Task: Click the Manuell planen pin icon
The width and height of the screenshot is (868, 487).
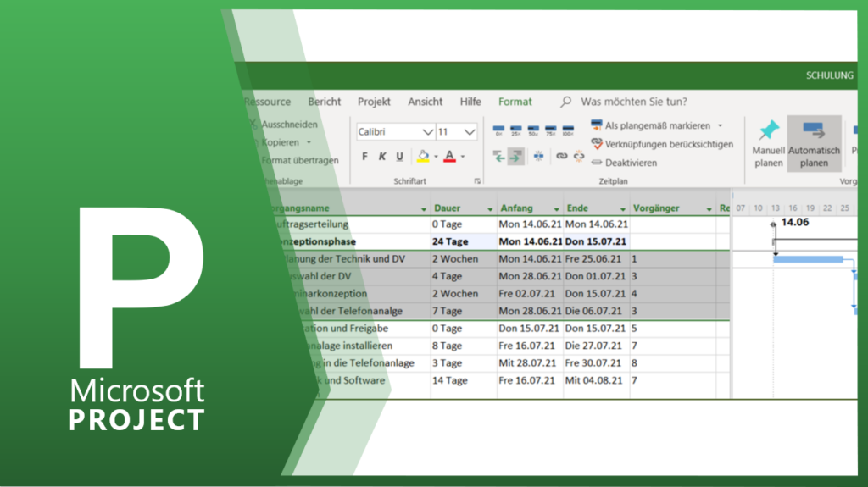Action: (x=768, y=130)
